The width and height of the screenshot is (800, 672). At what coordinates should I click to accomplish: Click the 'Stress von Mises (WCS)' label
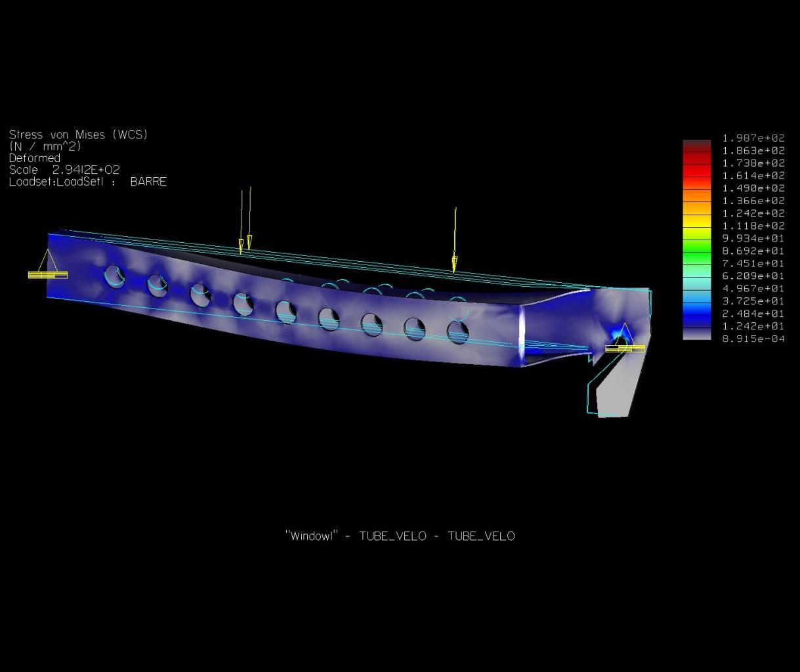pos(79,135)
